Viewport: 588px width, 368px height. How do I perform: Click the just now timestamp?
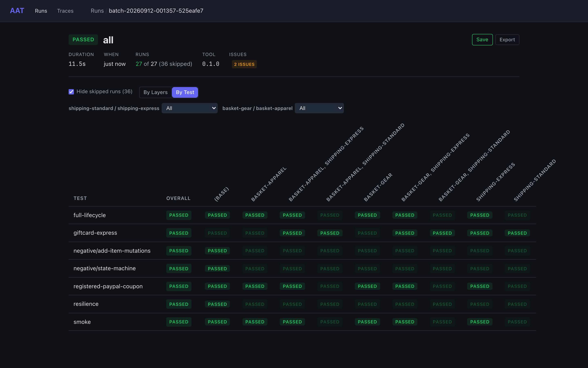point(115,64)
